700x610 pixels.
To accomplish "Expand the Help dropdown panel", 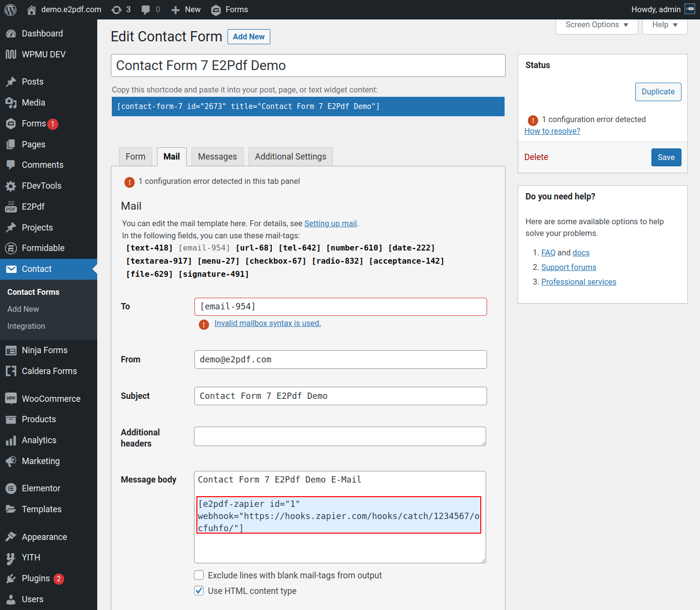I will click(665, 25).
